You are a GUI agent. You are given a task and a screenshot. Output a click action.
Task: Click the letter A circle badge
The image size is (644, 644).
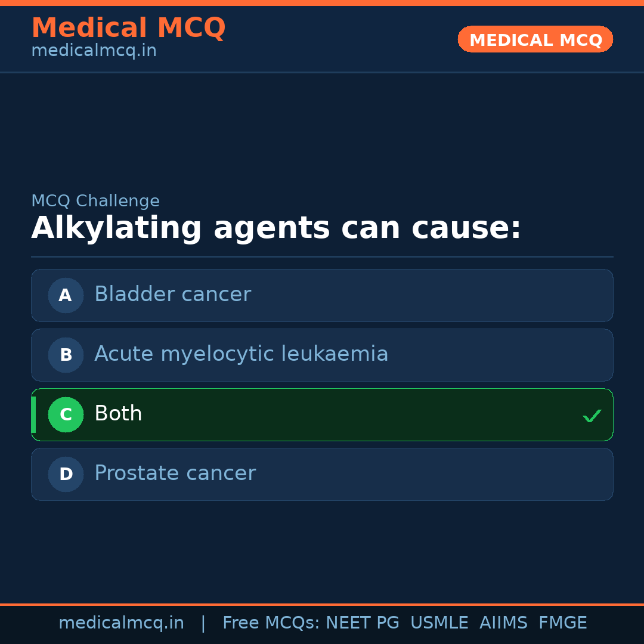(66, 295)
